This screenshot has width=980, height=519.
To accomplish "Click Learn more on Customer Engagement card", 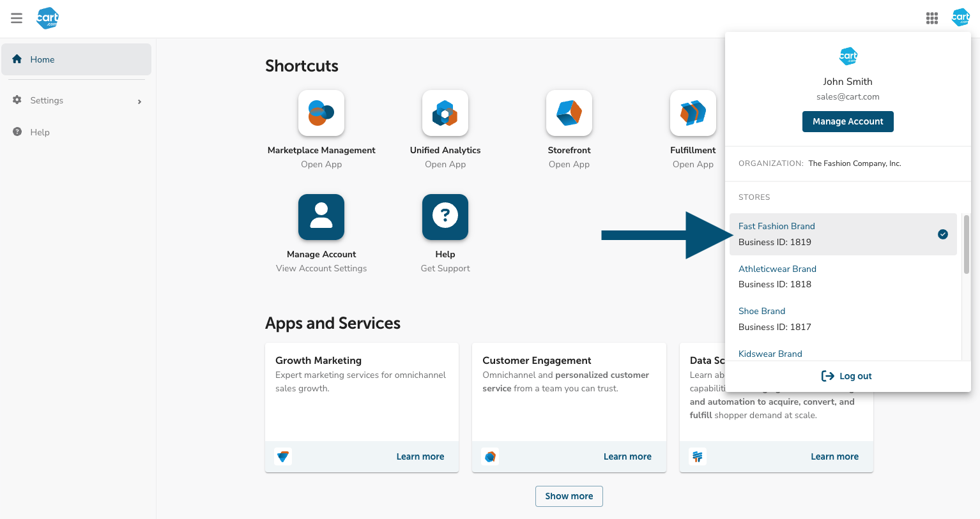I will point(627,456).
